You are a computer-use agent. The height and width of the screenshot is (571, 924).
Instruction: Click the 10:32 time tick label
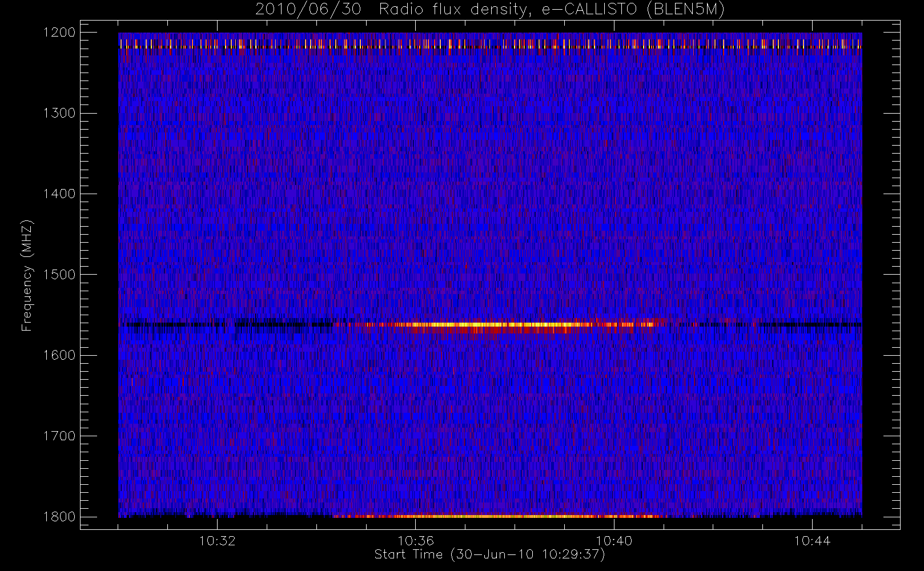point(217,541)
